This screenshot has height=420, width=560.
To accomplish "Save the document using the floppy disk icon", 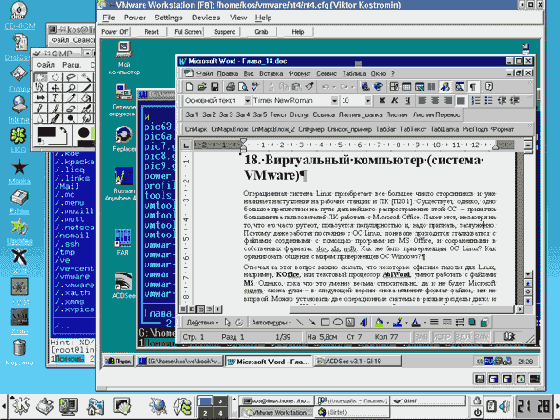I will coord(215,86).
